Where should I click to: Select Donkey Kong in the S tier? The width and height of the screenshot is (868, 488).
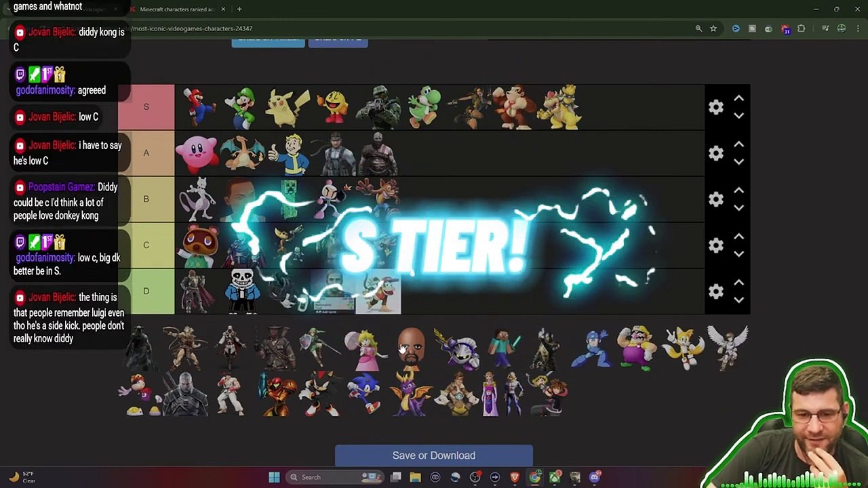514,107
